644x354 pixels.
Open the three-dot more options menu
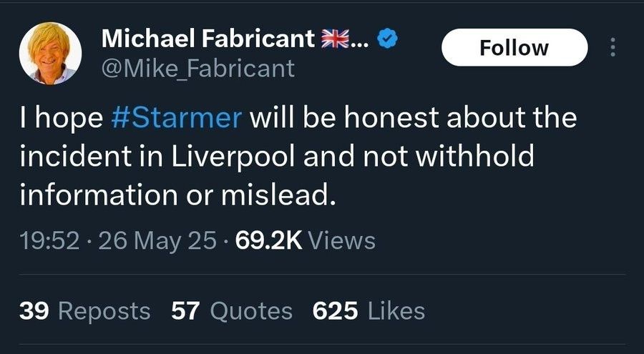click(613, 47)
